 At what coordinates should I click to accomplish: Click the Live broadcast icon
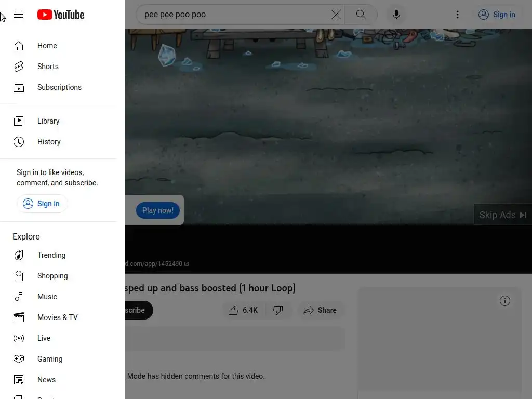click(19, 338)
